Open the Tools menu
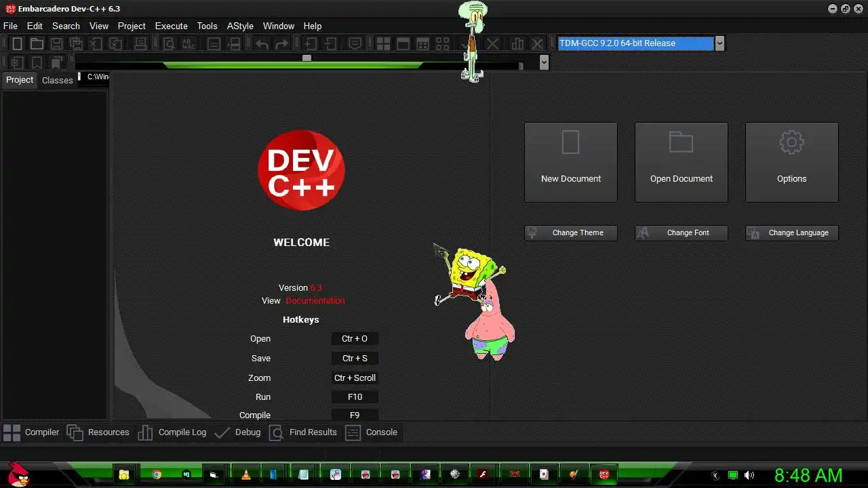The image size is (868, 488). (x=207, y=26)
